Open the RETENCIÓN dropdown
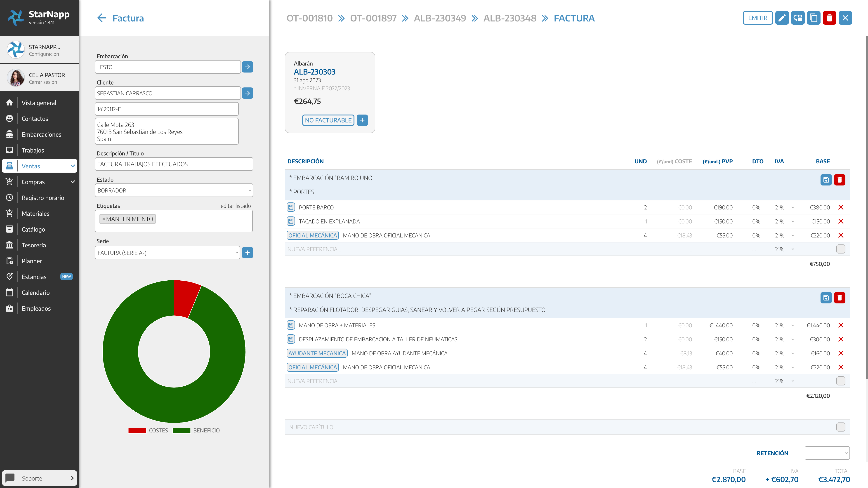The height and width of the screenshot is (488, 868). click(x=827, y=453)
